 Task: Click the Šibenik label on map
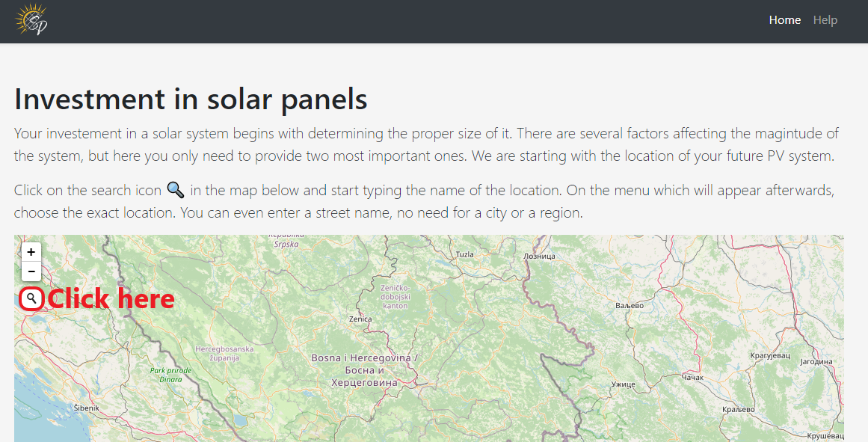click(87, 408)
